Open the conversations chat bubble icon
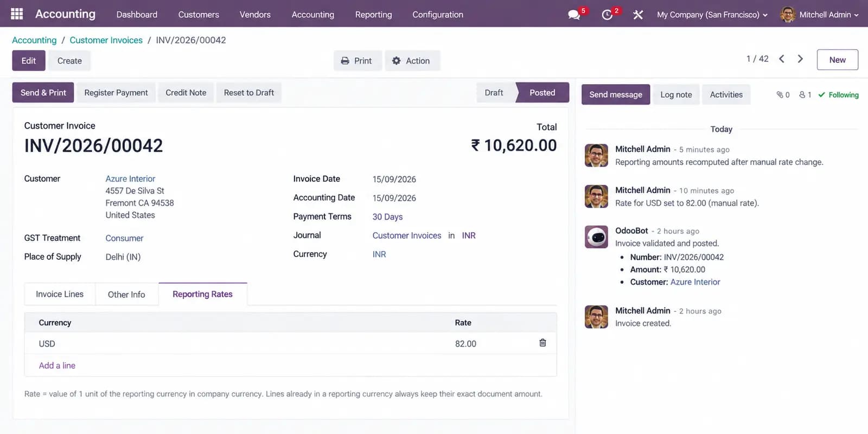The height and width of the screenshot is (434, 868). click(x=574, y=15)
